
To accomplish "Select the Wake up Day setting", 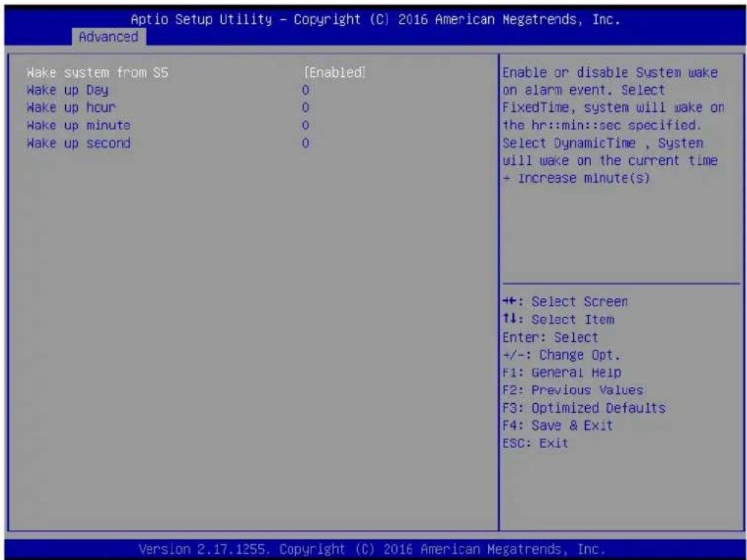I will click(x=67, y=90).
